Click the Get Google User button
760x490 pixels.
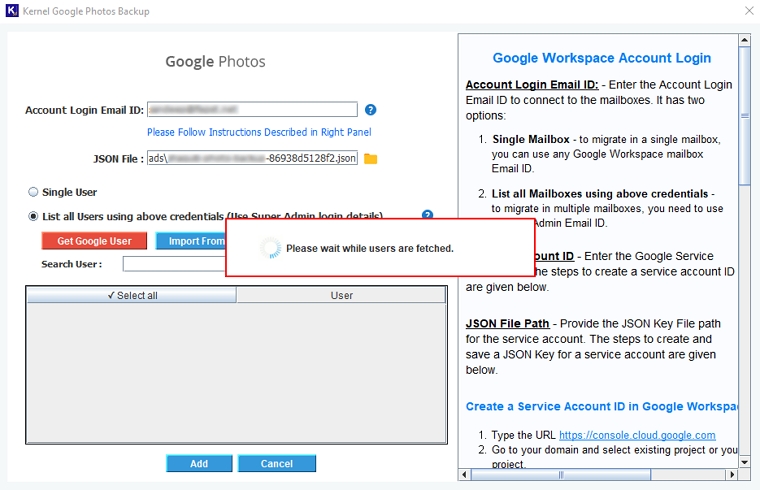click(x=94, y=241)
